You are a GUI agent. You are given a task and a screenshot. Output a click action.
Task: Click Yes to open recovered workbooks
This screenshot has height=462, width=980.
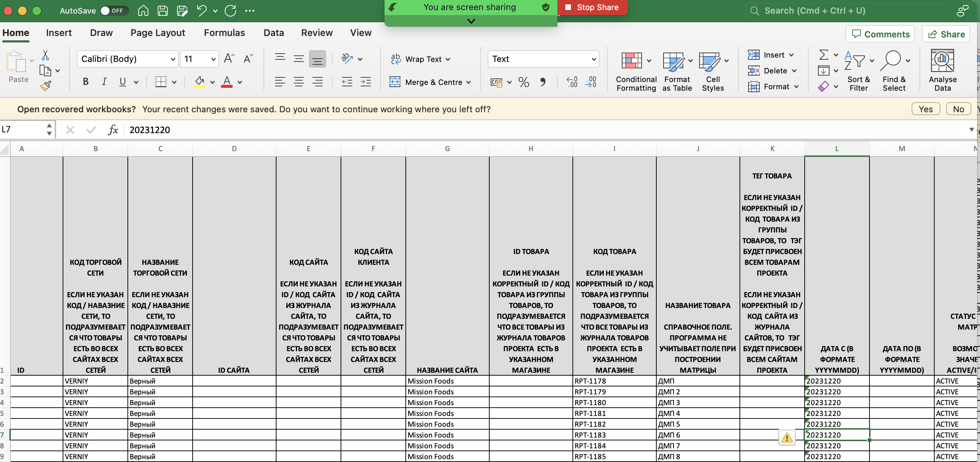[x=926, y=109]
